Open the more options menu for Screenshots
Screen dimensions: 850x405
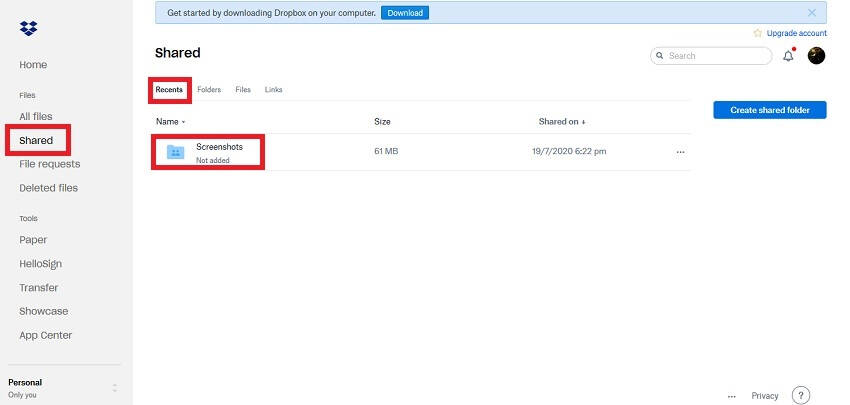(680, 152)
